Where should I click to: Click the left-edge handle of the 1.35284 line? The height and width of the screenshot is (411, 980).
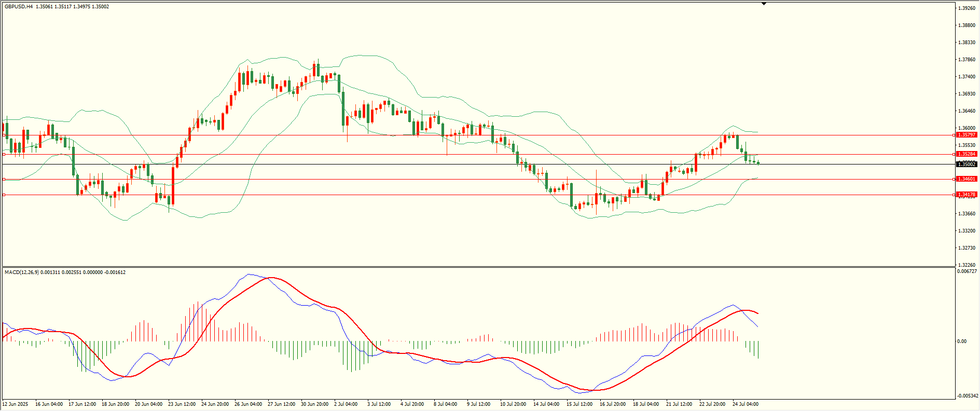click(x=4, y=154)
